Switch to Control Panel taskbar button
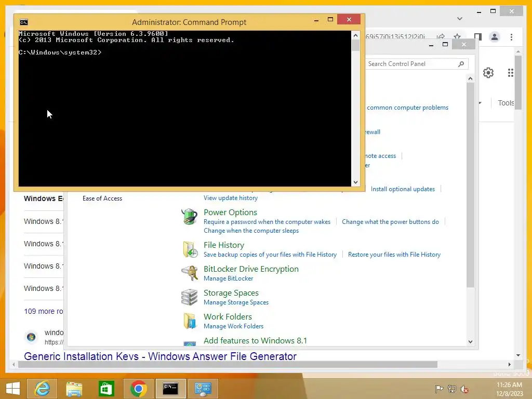The width and height of the screenshot is (532, 399). [203, 389]
